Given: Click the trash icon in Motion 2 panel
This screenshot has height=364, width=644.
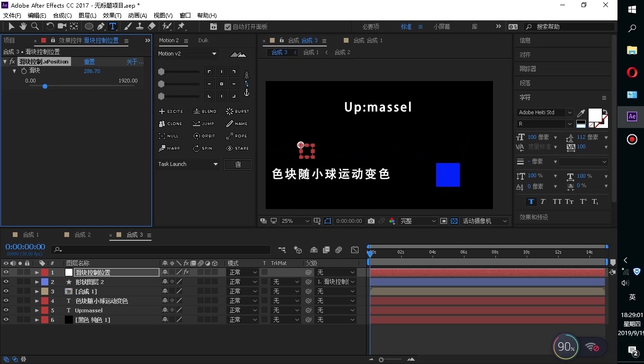Looking at the screenshot, I should pyautogui.click(x=238, y=164).
